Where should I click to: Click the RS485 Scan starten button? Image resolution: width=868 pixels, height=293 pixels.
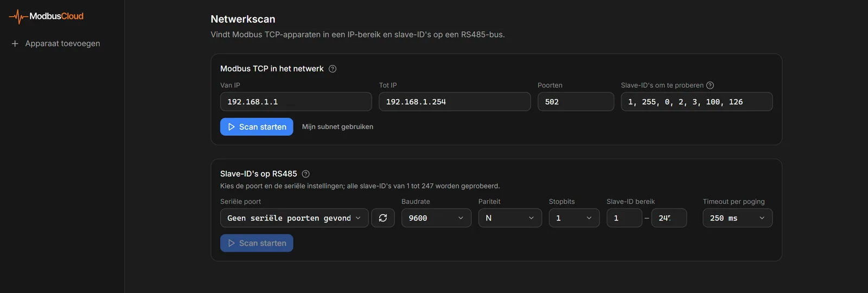(x=257, y=243)
